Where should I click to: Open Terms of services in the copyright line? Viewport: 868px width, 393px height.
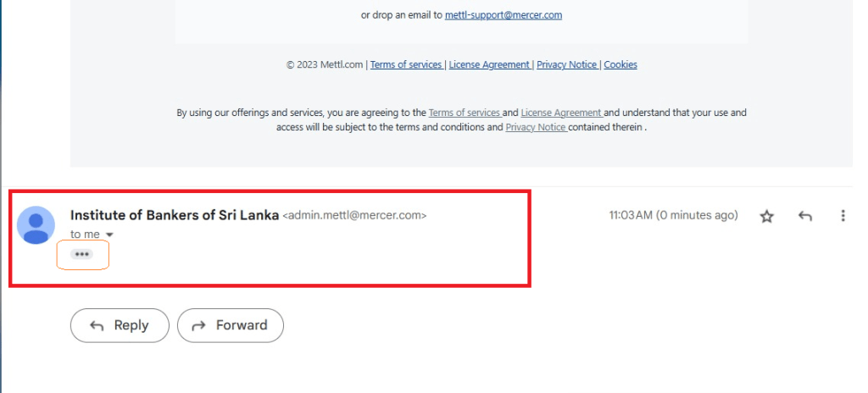pyautogui.click(x=406, y=64)
